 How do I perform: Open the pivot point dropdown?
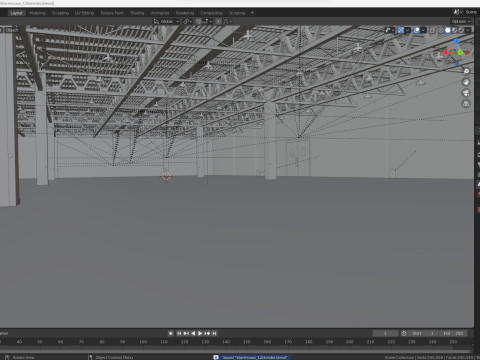pyautogui.click(x=188, y=21)
